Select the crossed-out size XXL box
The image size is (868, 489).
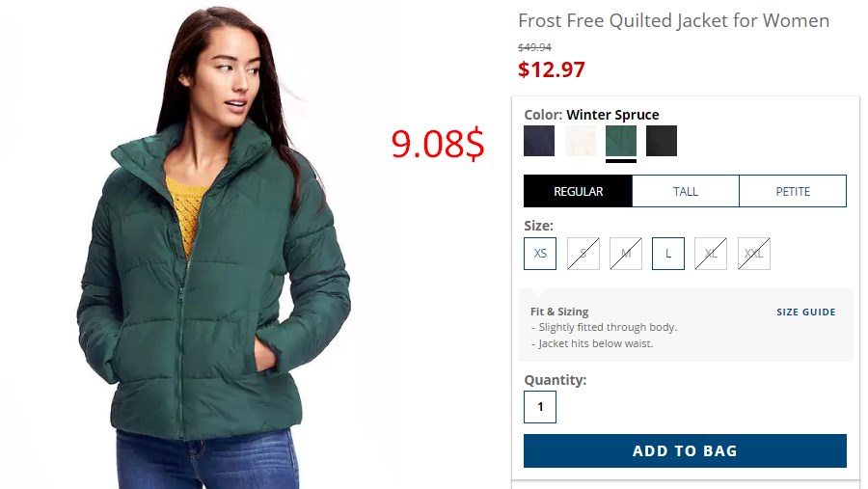(754, 254)
